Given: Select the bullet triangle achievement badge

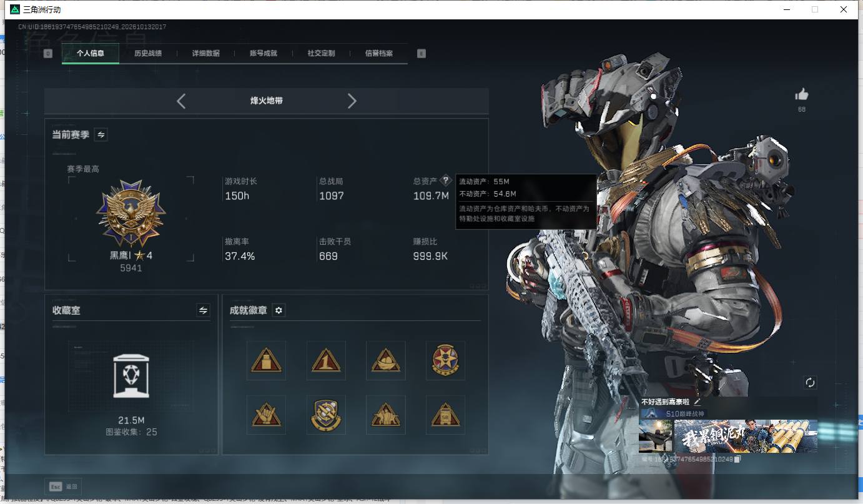Looking at the screenshot, I should point(266,360).
